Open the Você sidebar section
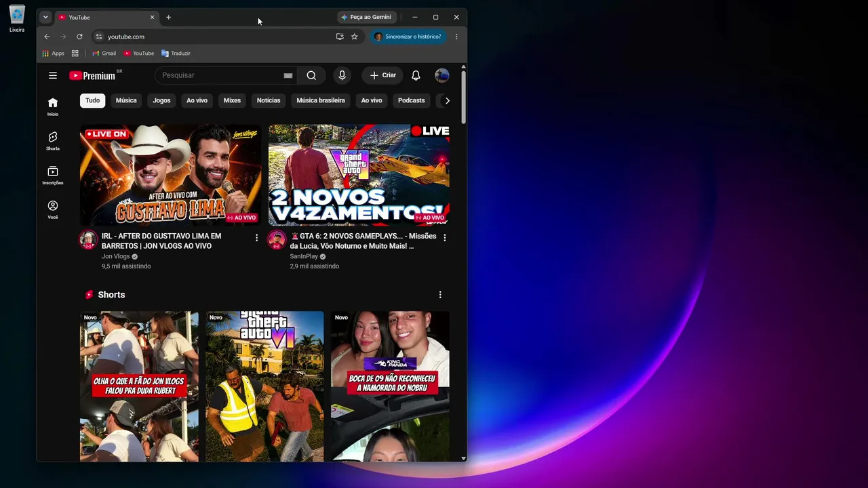 (x=53, y=209)
